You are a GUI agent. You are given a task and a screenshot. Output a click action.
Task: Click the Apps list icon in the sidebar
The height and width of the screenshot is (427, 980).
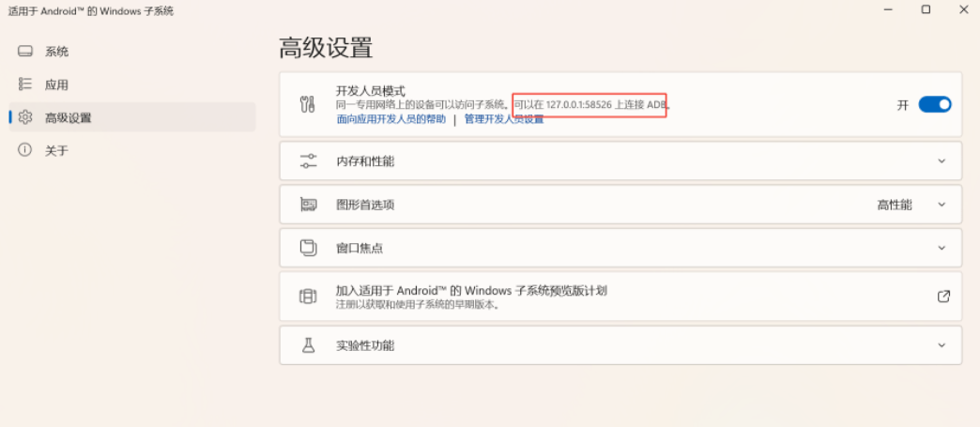click(x=25, y=84)
